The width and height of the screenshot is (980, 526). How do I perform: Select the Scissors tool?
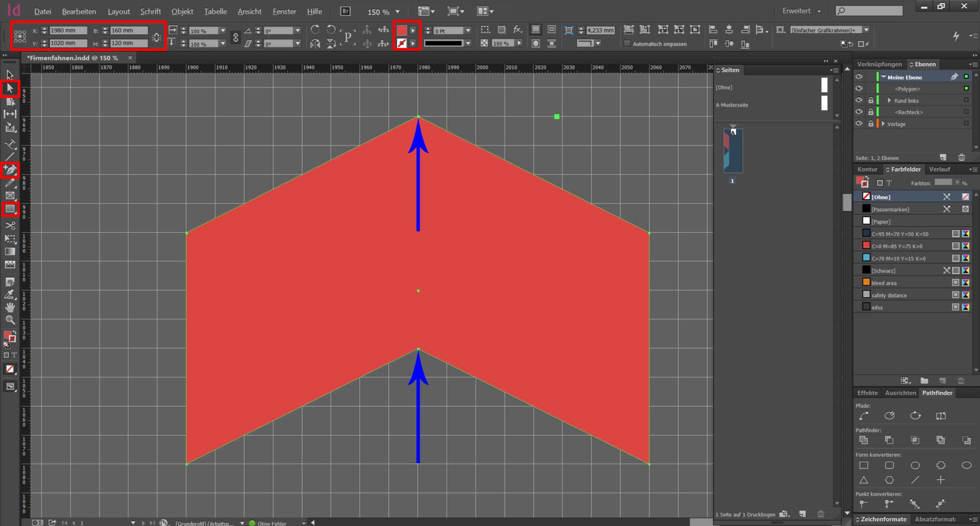click(10, 225)
